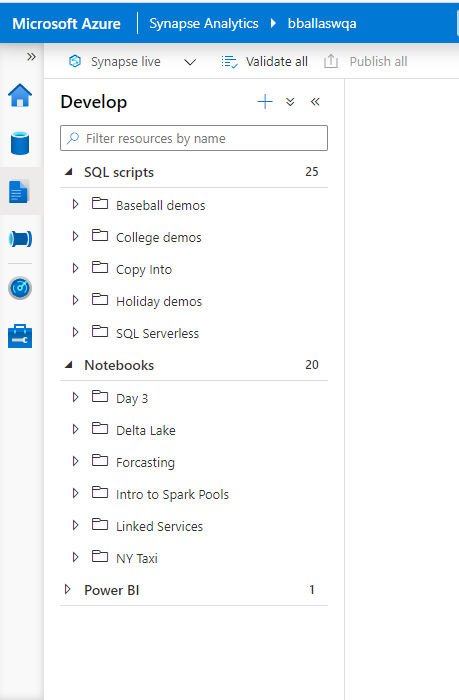Select the Day 3 folder name
This screenshot has width=459, height=700.
pos(132,398)
